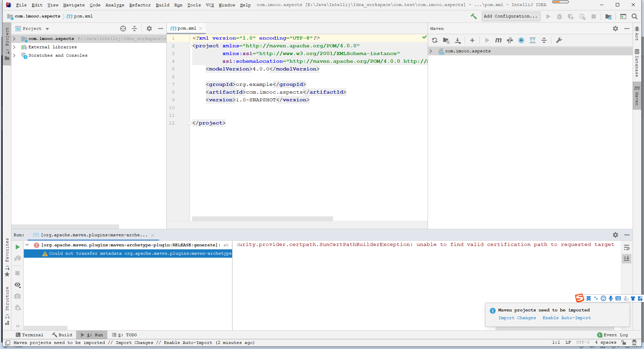Expand com.imooc.aspects node in Project tree
This screenshot has height=349, width=644.
pyautogui.click(x=14, y=39)
